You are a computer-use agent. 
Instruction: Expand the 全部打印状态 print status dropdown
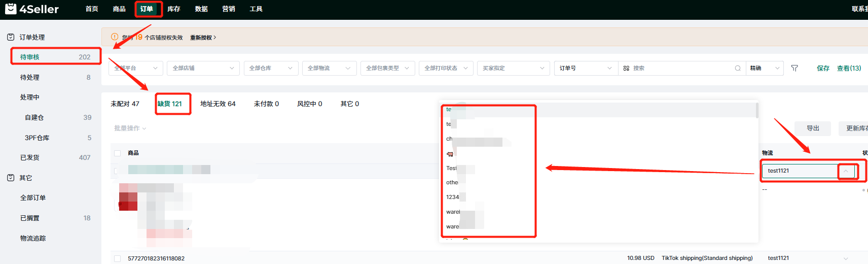(446, 68)
